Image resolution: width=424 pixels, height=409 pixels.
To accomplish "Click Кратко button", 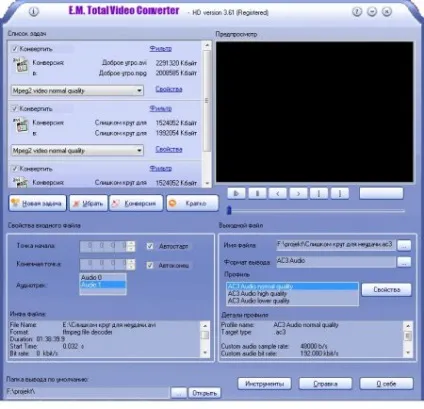I will coord(192,203).
